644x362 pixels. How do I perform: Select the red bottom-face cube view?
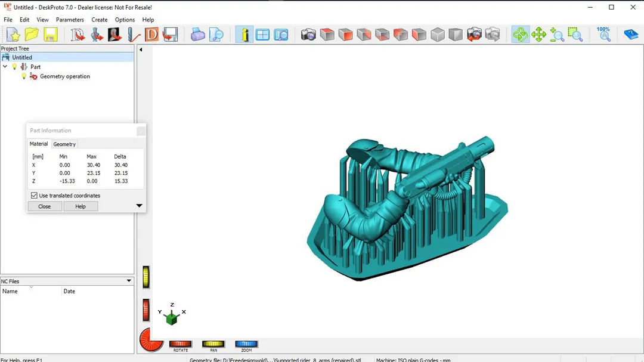click(382, 35)
